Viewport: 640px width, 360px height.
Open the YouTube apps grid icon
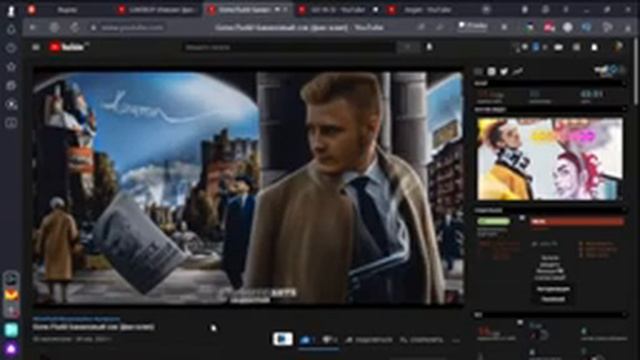tap(576, 47)
